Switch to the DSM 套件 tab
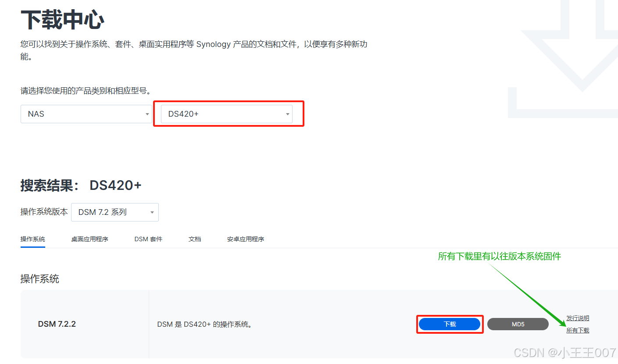The width and height of the screenshot is (618, 364). pyautogui.click(x=148, y=239)
